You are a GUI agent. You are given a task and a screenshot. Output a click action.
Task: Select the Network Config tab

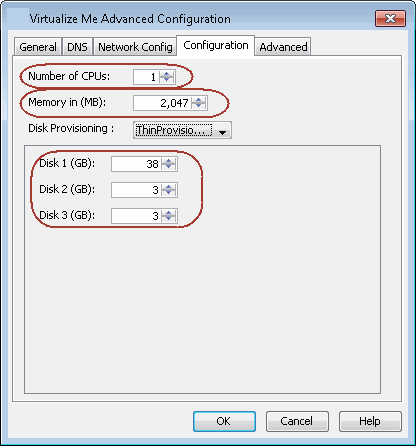point(135,47)
